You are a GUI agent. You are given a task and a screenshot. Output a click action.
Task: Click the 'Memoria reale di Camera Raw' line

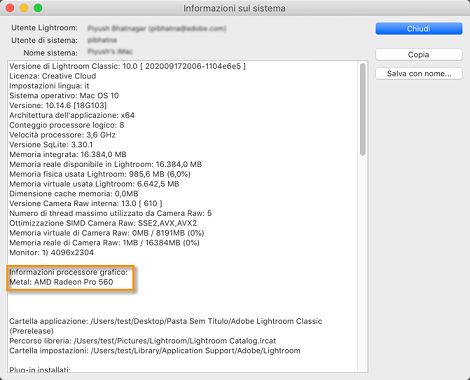point(104,243)
